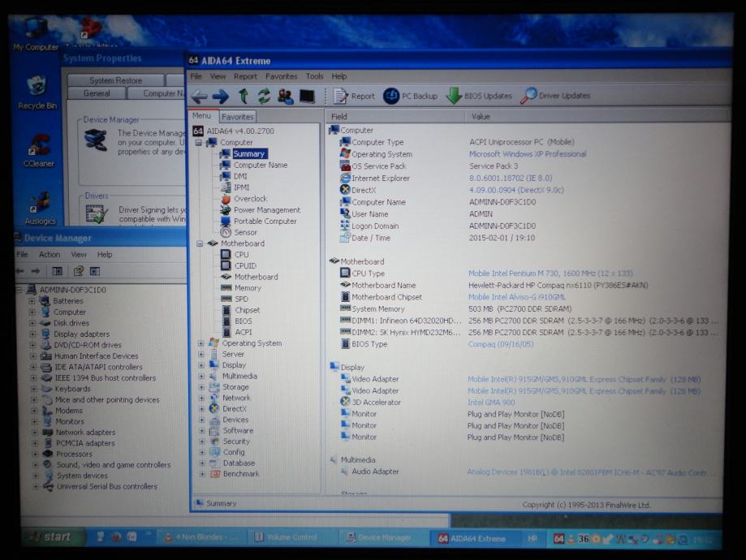Screen dimensions: 746x560
Task: Switch to the Favorites tab
Action: coord(238,117)
